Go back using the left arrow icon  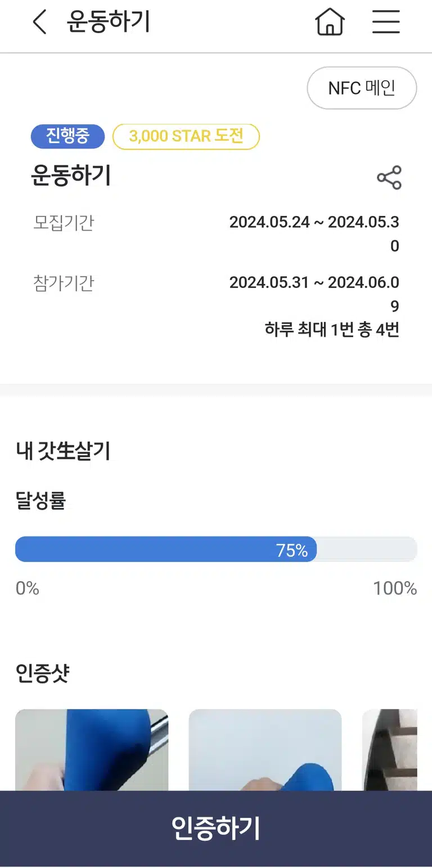click(39, 23)
